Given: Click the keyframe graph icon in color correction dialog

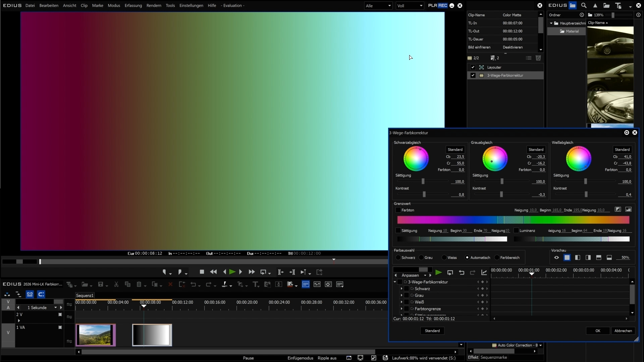Looking at the screenshot, I should 484,273.
